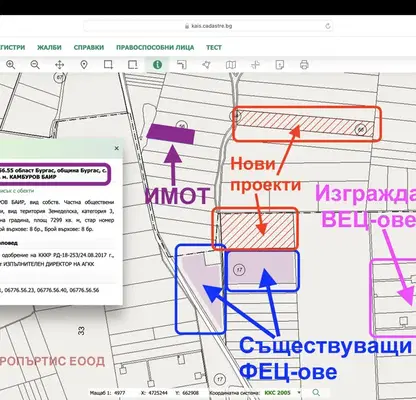This screenshot has height=400, width=416.
Task: Reload page via address bar refresh icon
Action: (328, 26)
